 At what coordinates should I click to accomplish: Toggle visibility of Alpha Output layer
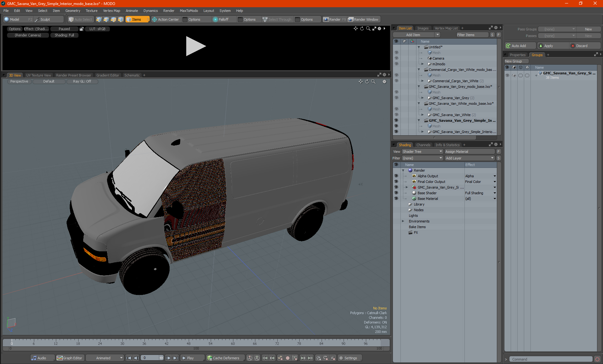pyautogui.click(x=396, y=176)
